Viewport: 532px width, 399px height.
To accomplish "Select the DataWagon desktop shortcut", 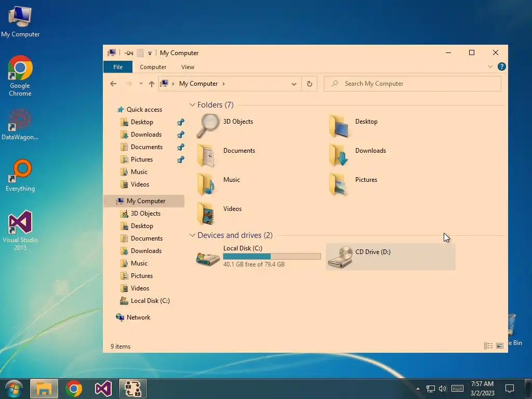I will tap(20, 124).
